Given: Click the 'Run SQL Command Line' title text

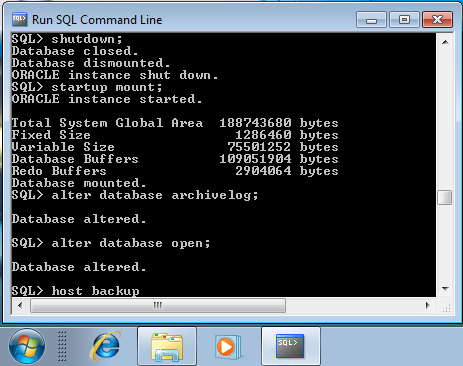Looking at the screenshot, I should pos(97,20).
